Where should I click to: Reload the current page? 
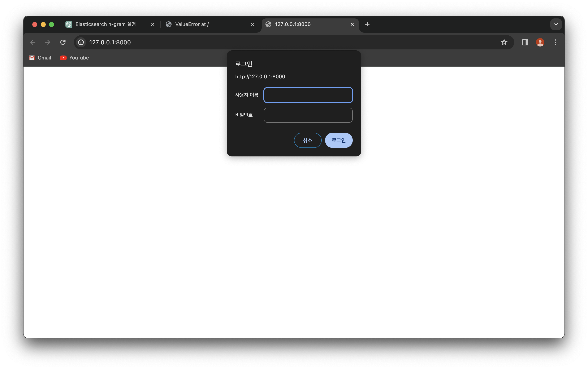63,43
